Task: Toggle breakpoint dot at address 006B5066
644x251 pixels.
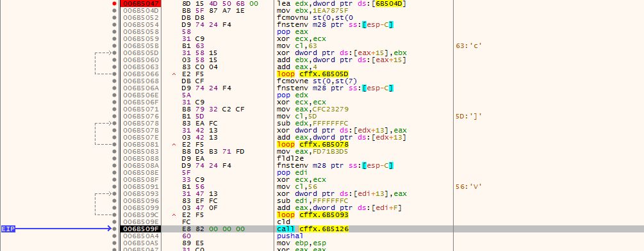Action: pos(115,74)
